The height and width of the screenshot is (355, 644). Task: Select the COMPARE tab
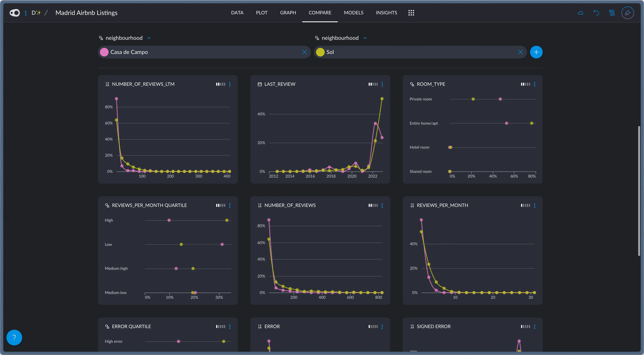320,13
